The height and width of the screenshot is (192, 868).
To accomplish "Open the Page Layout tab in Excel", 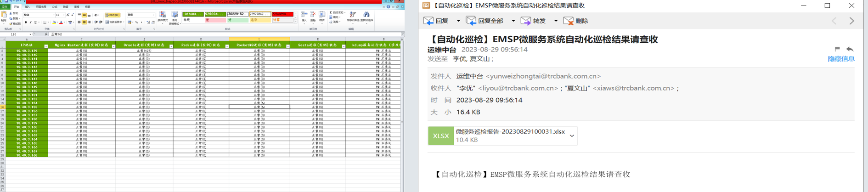I will click(x=41, y=7).
